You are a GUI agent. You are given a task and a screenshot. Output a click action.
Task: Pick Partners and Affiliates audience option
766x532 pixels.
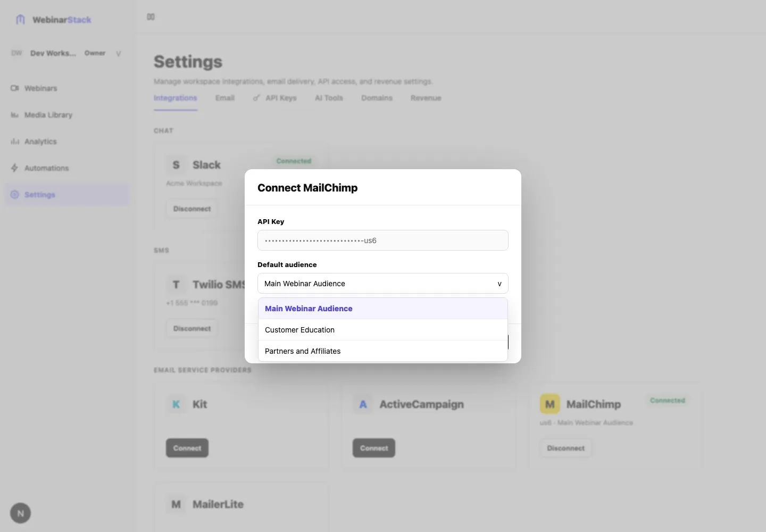(x=382, y=351)
